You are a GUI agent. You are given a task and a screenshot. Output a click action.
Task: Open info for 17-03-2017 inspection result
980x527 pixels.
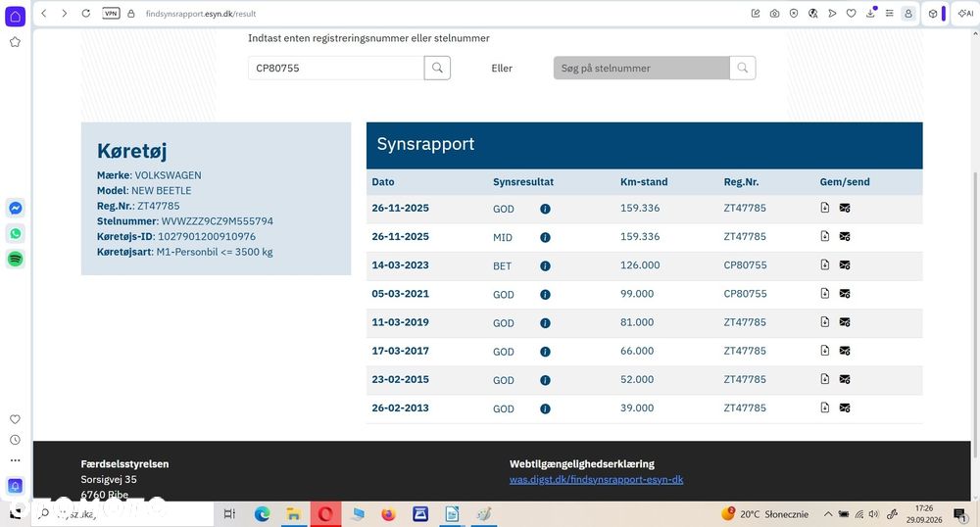545,353
